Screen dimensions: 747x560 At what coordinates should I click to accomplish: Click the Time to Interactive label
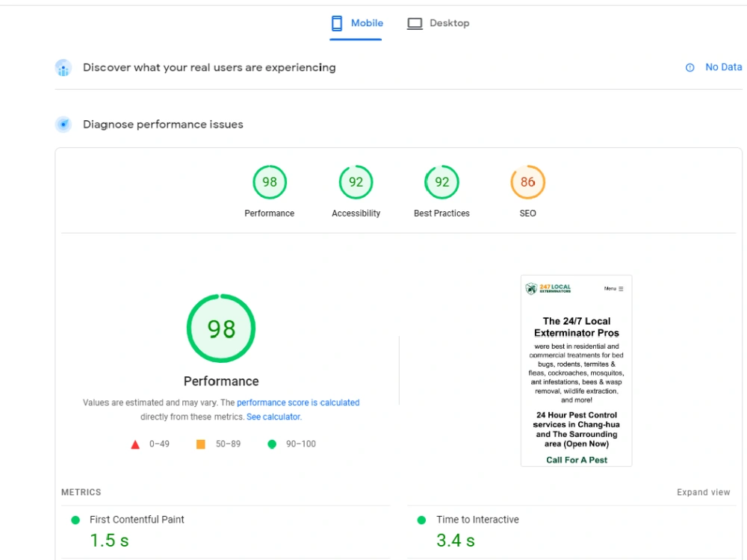[478, 520]
